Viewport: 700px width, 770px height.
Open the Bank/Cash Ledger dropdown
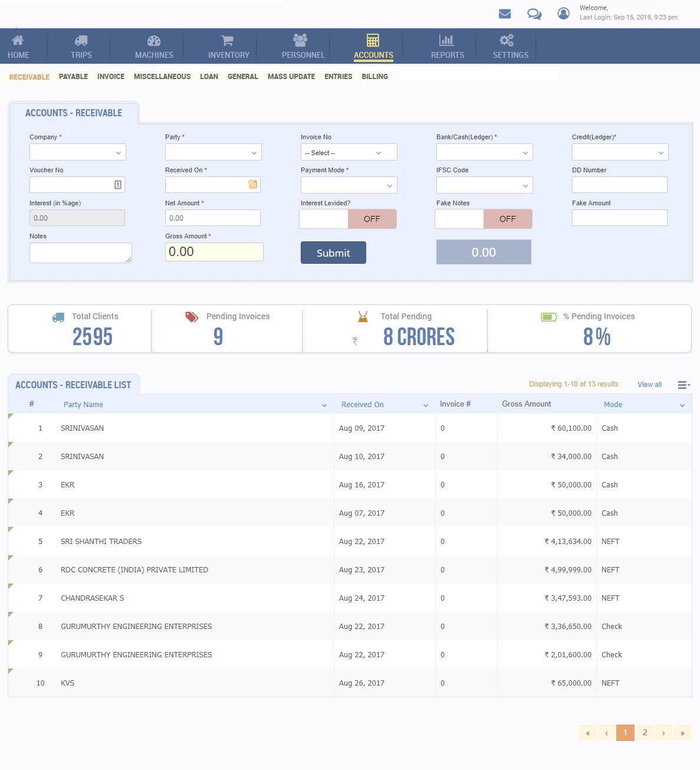[484, 152]
